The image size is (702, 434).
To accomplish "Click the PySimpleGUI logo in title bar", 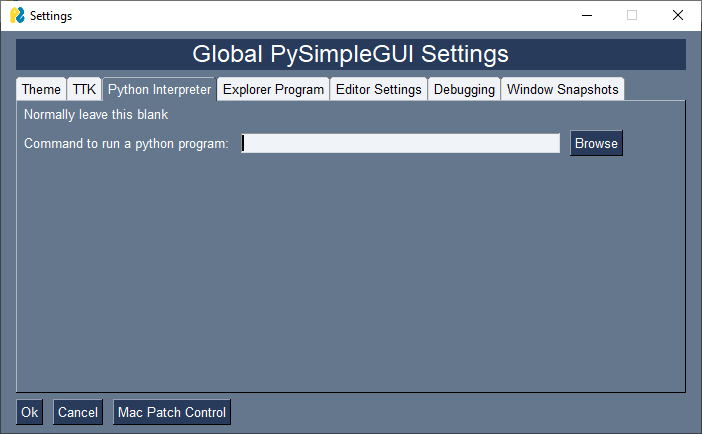I will (17, 16).
